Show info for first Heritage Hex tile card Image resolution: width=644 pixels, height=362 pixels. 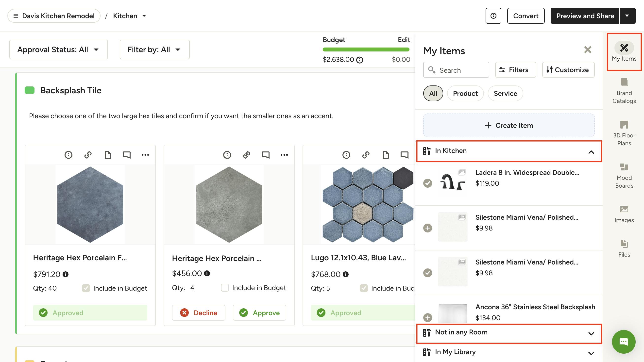pyautogui.click(x=68, y=155)
